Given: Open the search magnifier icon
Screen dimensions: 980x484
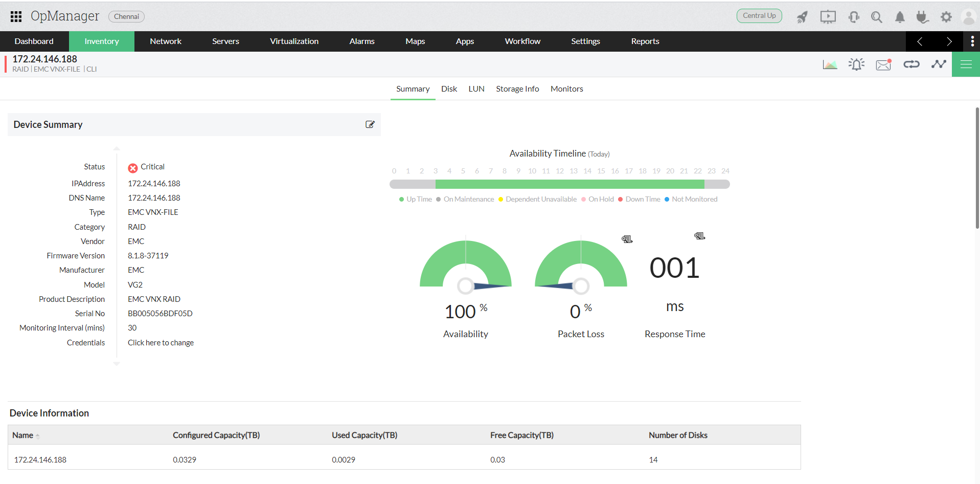Looking at the screenshot, I should click(877, 17).
